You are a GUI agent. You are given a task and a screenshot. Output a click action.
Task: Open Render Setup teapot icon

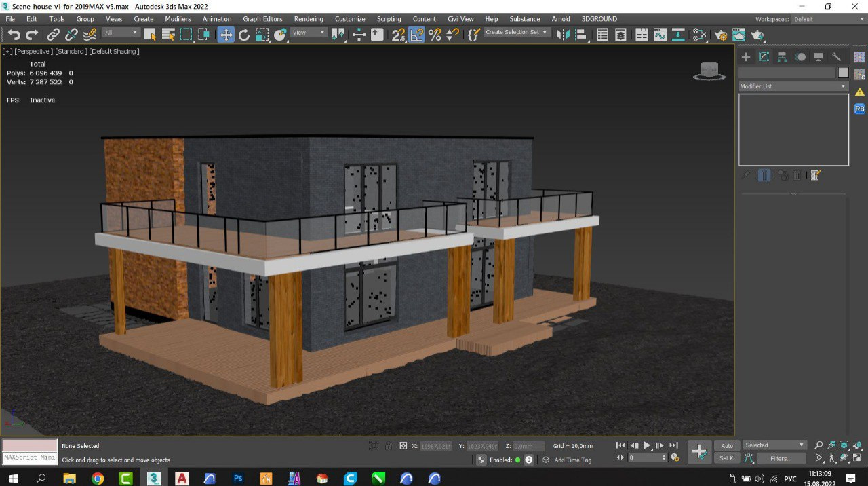click(721, 35)
